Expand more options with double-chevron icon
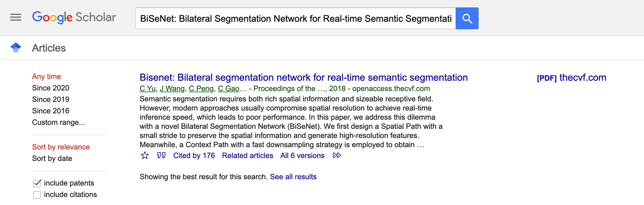This screenshot has width=644, height=205. 336,155
